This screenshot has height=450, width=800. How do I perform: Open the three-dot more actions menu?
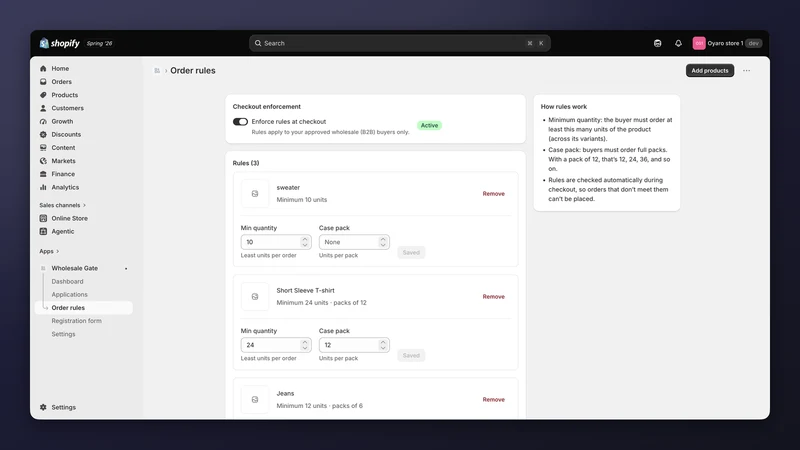click(746, 70)
